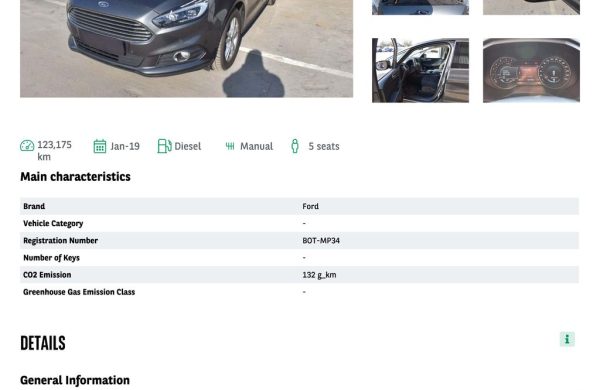Click the General Information heading
600x390 pixels.
click(x=75, y=380)
